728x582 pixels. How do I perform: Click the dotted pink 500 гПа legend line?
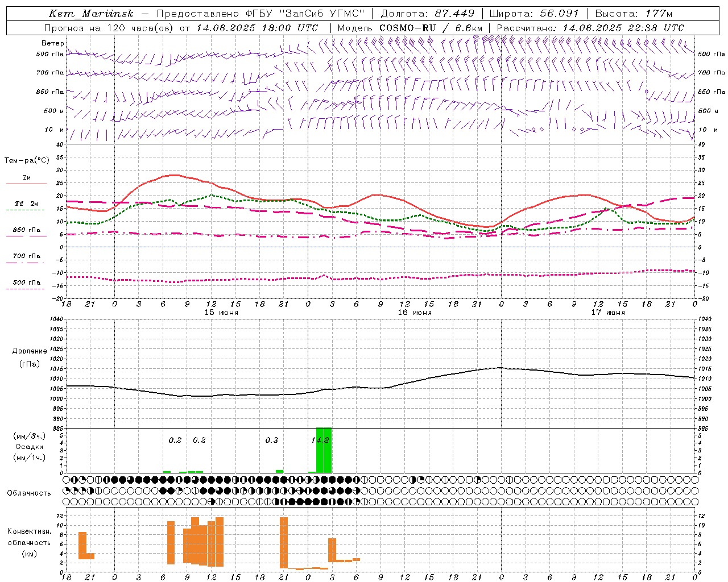[x=26, y=289]
